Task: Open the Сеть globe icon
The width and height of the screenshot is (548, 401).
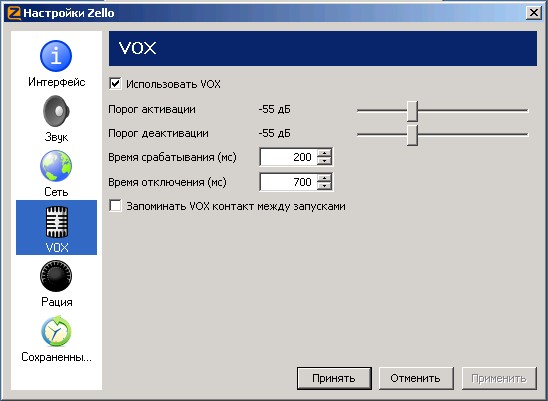Action: (56, 166)
